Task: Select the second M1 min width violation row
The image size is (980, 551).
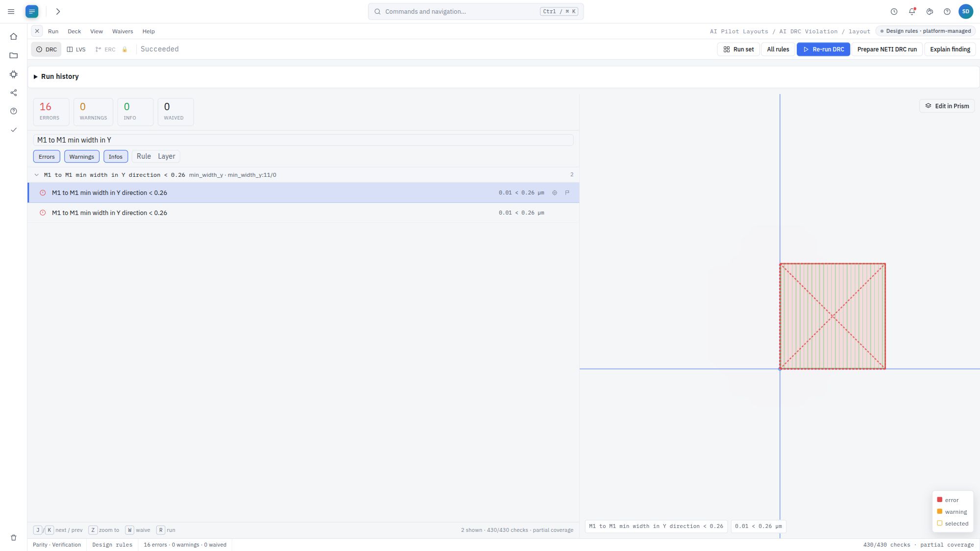Action: tap(303, 213)
